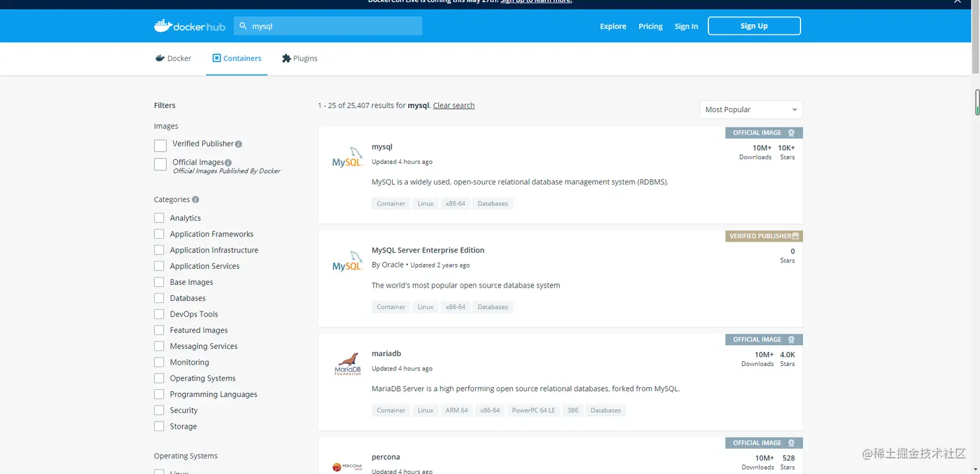Click the MySQL logo on Enterprise Edition result
Image resolution: width=980 pixels, height=474 pixels.
click(x=347, y=261)
